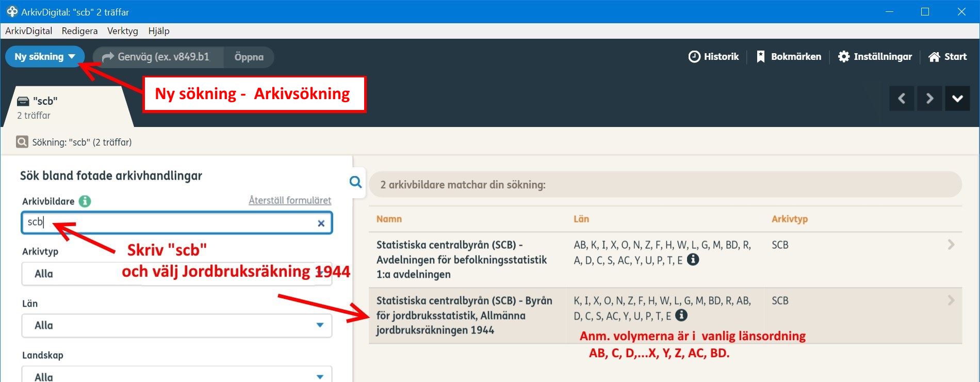Sort by Län column header

(x=581, y=219)
